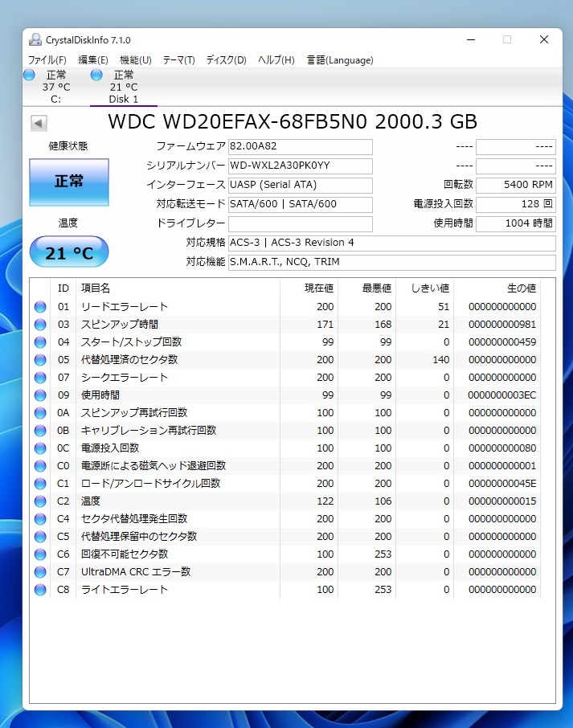Click the ID column header
573x728 pixels.
pos(63,288)
